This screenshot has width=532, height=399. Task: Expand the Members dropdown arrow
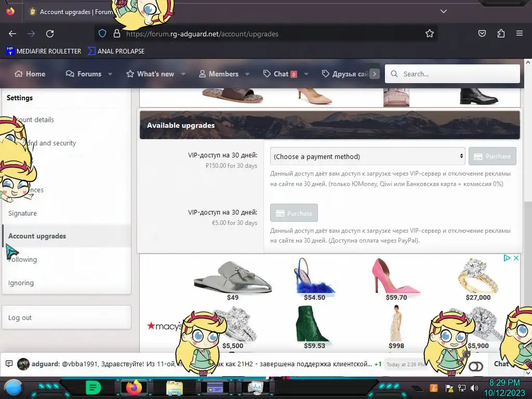(x=247, y=74)
